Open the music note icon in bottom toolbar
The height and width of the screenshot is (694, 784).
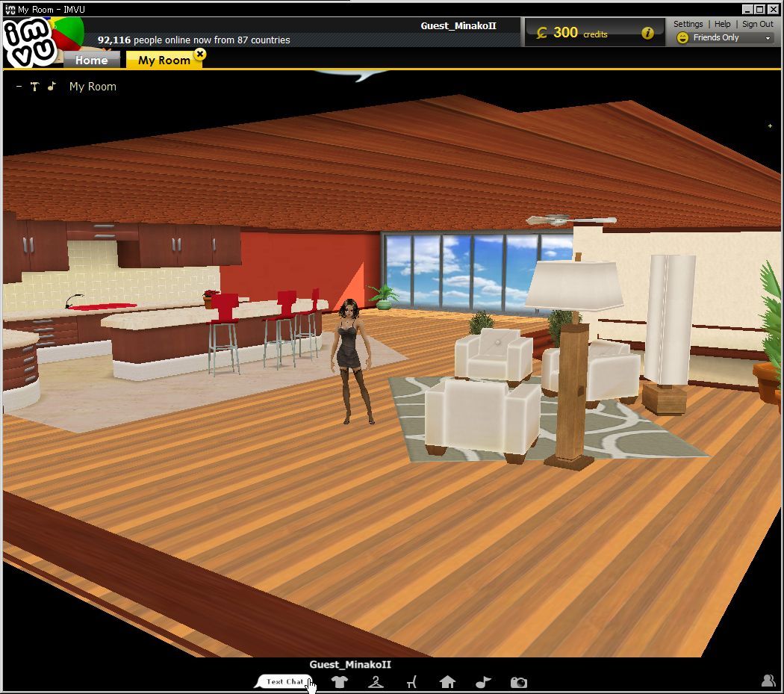click(483, 682)
